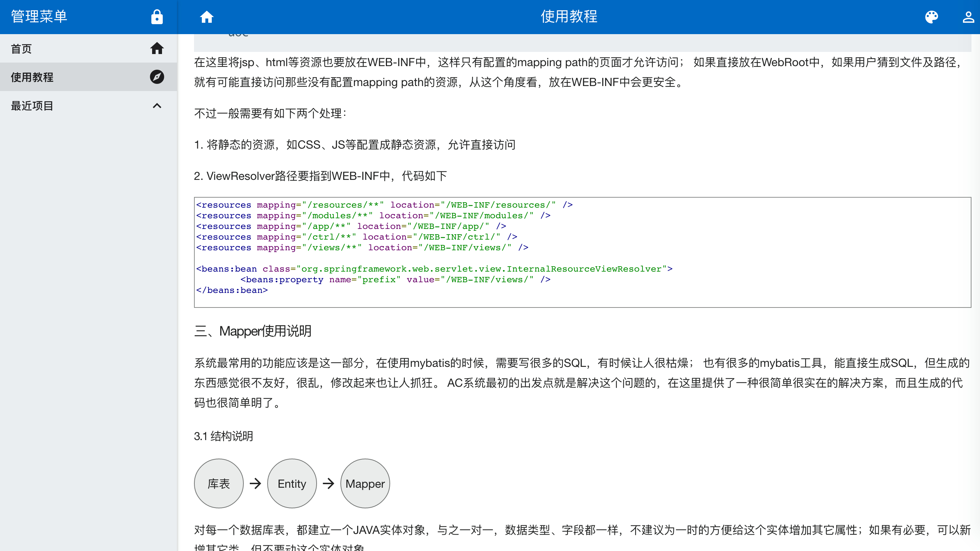Click the 使用教程 page title in header
Screen dimensions: 980x551
tap(569, 17)
